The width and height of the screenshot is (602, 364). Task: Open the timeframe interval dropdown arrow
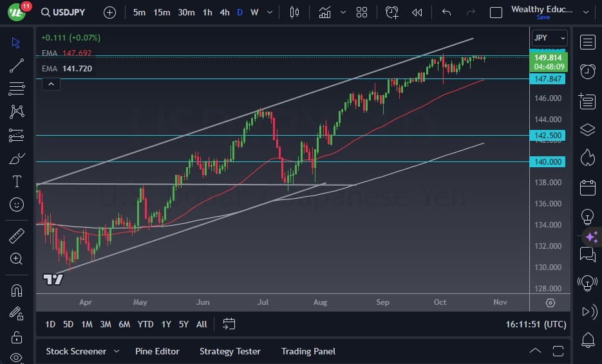(269, 12)
